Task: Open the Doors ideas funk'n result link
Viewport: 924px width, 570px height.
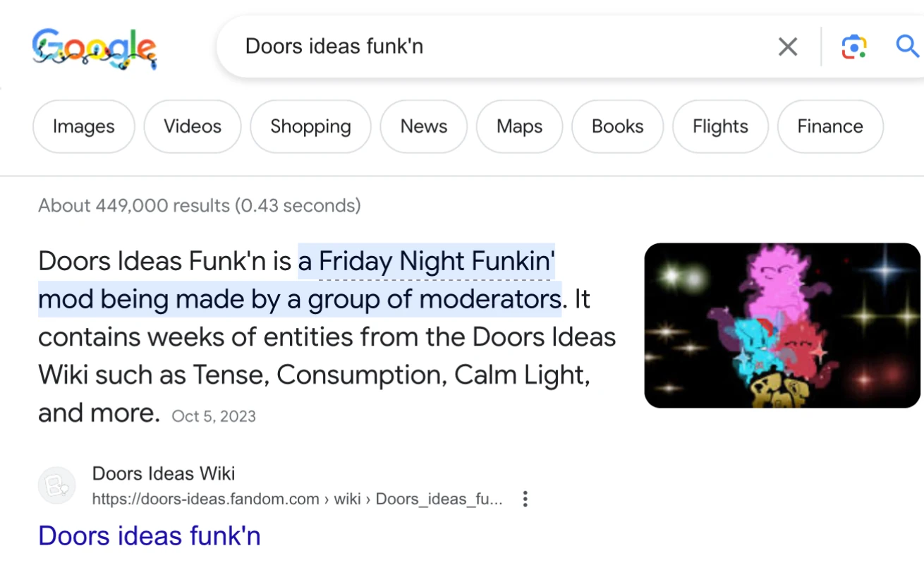Action: pyautogui.click(x=149, y=535)
